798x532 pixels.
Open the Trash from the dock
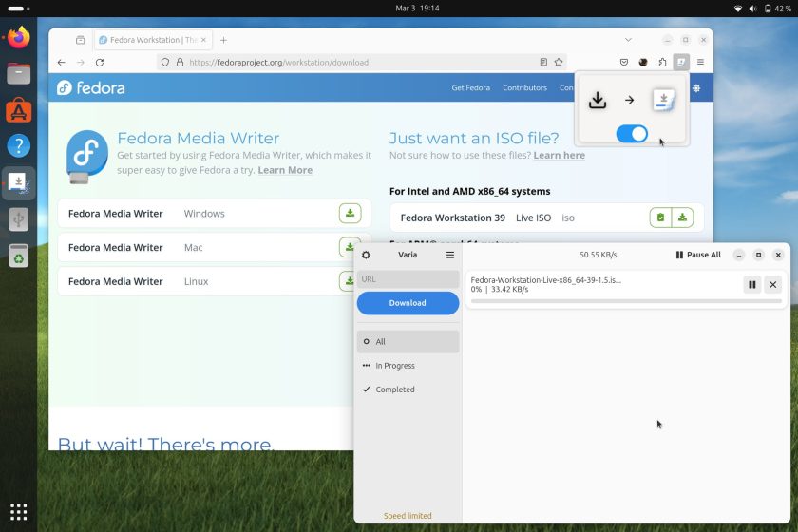click(x=19, y=256)
